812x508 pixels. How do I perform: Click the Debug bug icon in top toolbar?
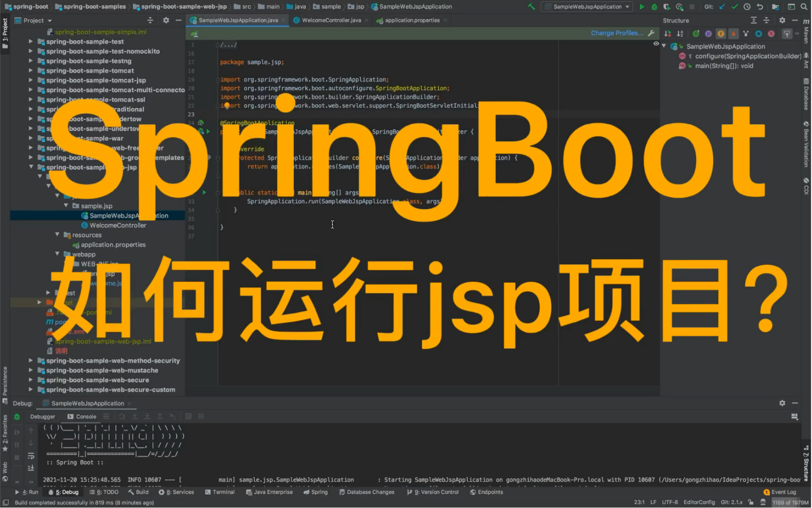654,7
